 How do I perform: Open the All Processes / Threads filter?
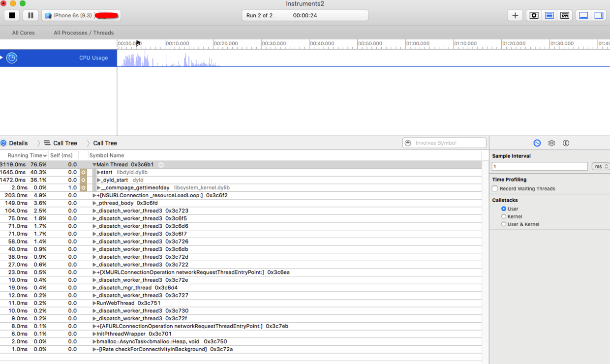(84, 33)
